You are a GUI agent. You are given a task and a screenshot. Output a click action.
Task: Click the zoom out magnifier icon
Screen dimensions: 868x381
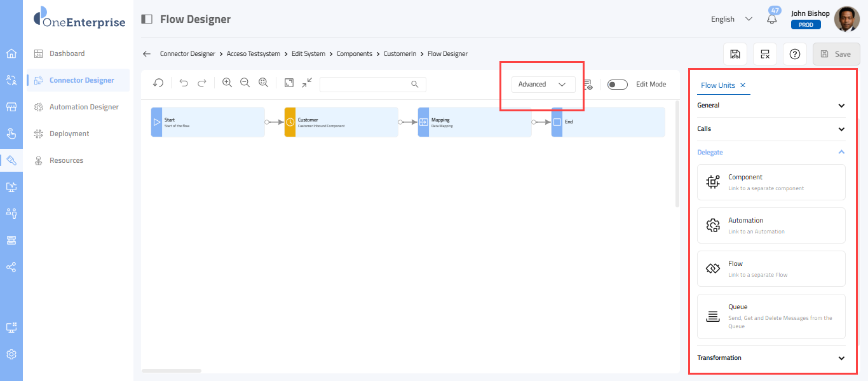(245, 83)
